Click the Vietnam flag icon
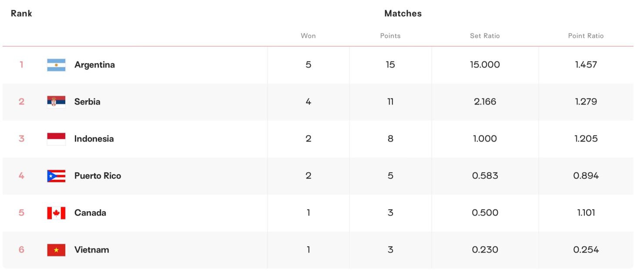Image resolution: width=644 pixels, height=276 pixels. tap(56, 250)
